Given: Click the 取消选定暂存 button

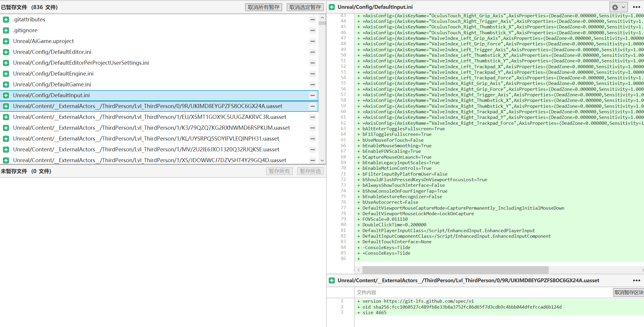Looking at the screenshot, I should click(305, 7).
